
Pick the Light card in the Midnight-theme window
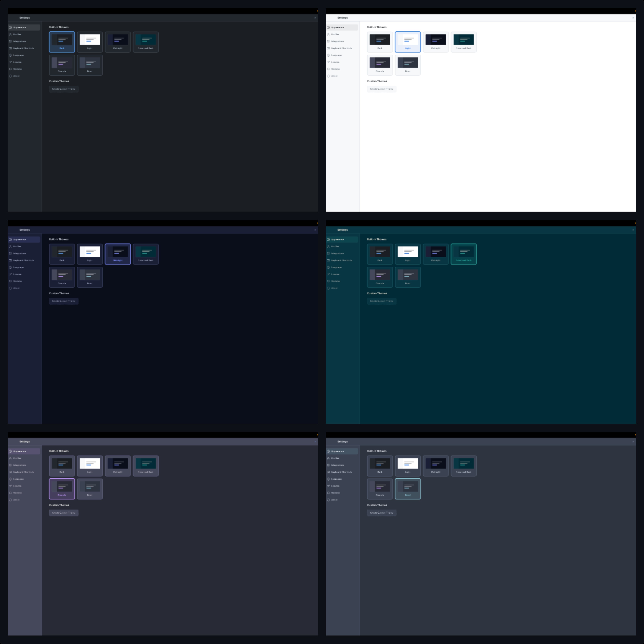(x=90, y=254)
